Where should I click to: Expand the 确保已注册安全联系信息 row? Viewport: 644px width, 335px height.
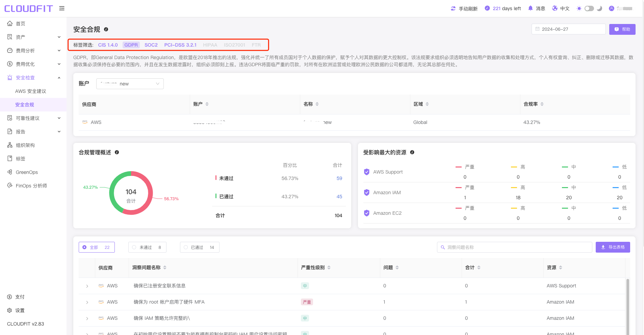[87, 286]
